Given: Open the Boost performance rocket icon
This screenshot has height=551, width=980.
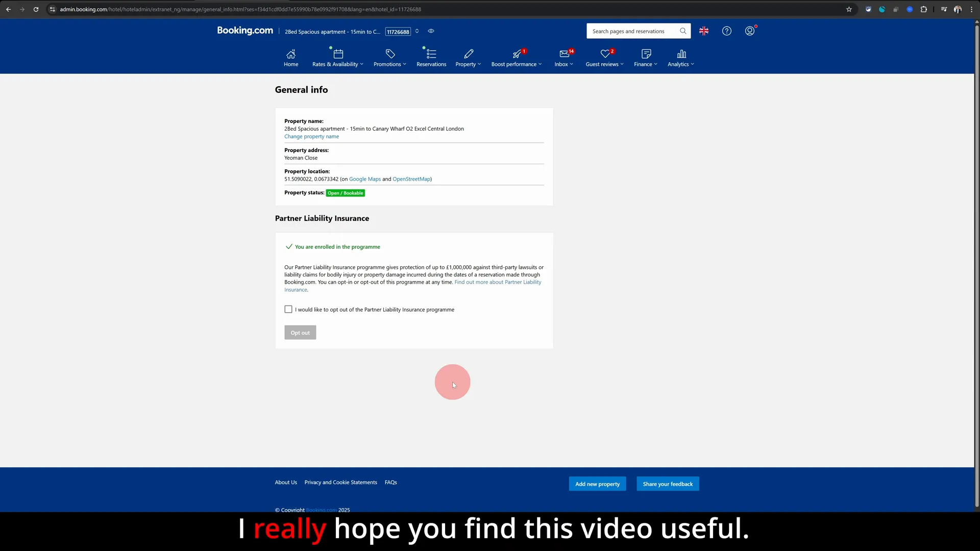Looking at the screenshot, I should [x=517, y=54].
